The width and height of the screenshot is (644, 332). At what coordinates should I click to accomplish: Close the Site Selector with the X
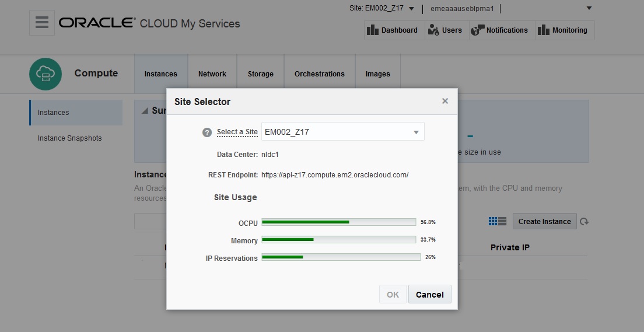click(x=445, y=102)
